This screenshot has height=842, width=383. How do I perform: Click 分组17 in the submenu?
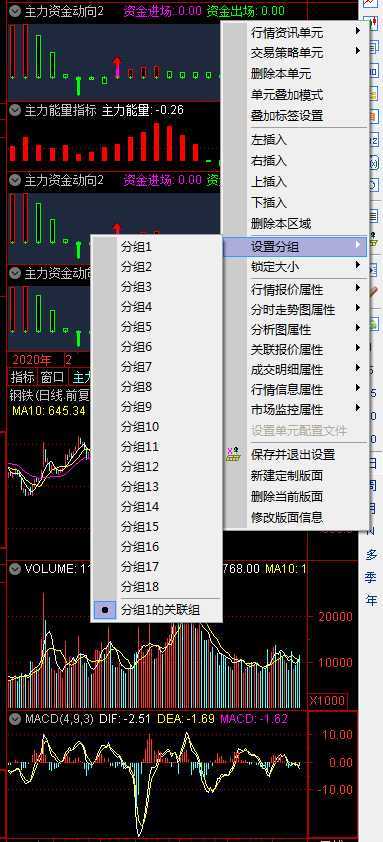point(157,567)
